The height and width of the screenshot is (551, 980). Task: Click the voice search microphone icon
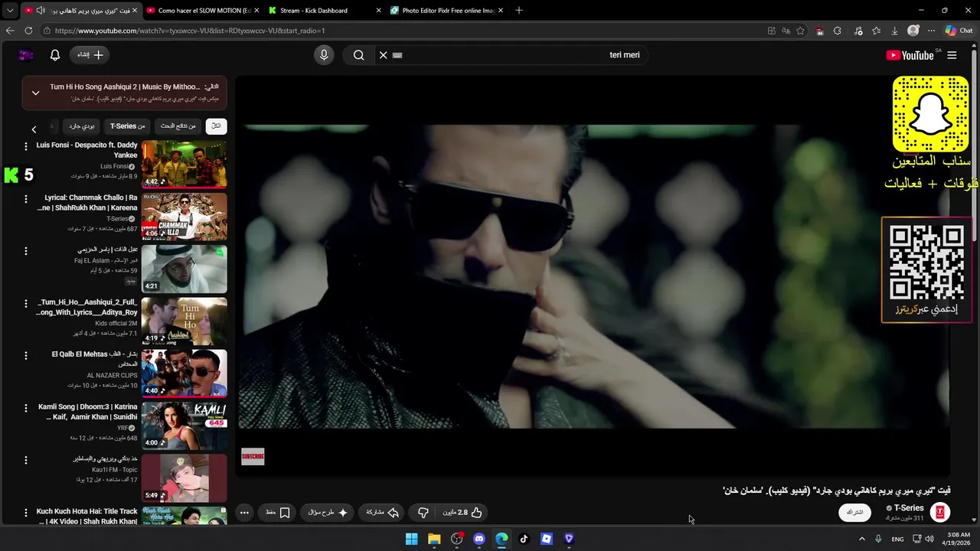click(x=324, y=55)
